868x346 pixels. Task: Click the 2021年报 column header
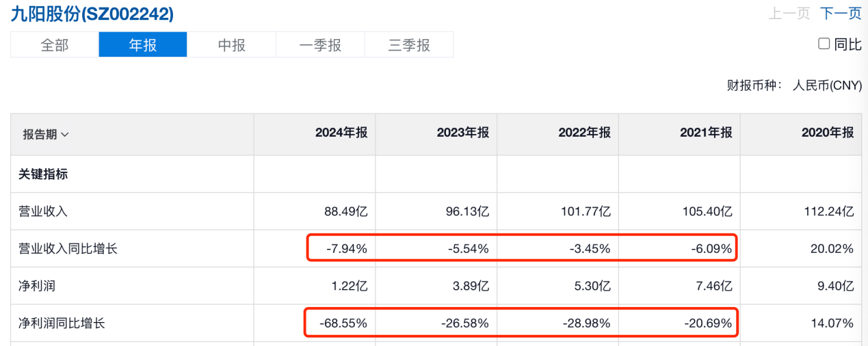(x=706, y=133)
